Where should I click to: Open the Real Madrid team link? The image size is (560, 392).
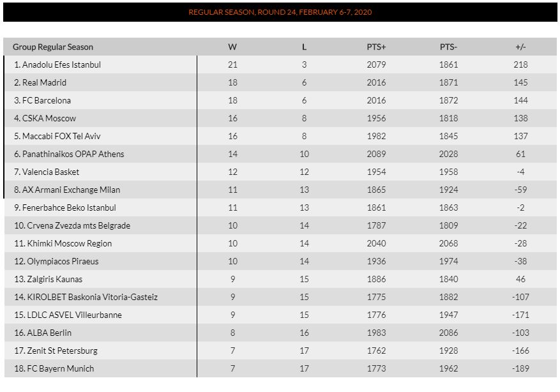(x=44, y=82)
